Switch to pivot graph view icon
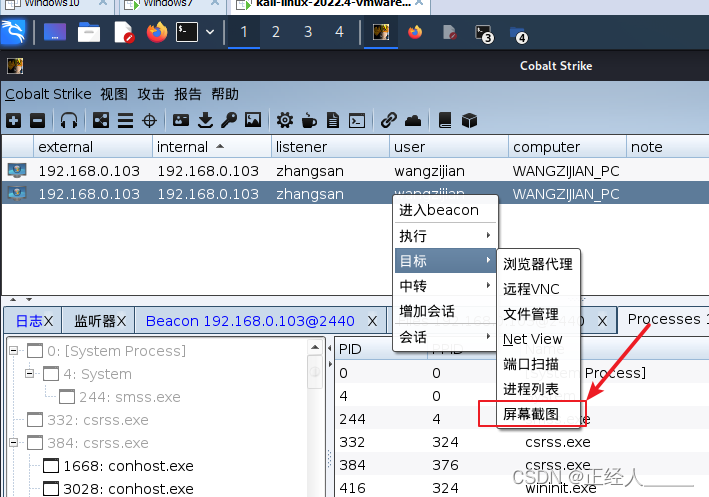This screenshot has height=497, width=709. [x=101, y=120]
